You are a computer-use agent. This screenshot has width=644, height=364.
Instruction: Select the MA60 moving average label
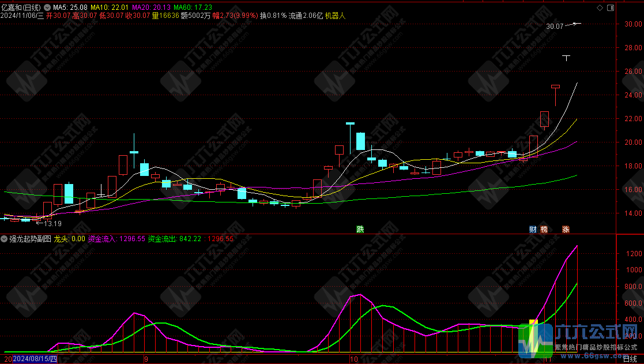click(x=193, y=7)
